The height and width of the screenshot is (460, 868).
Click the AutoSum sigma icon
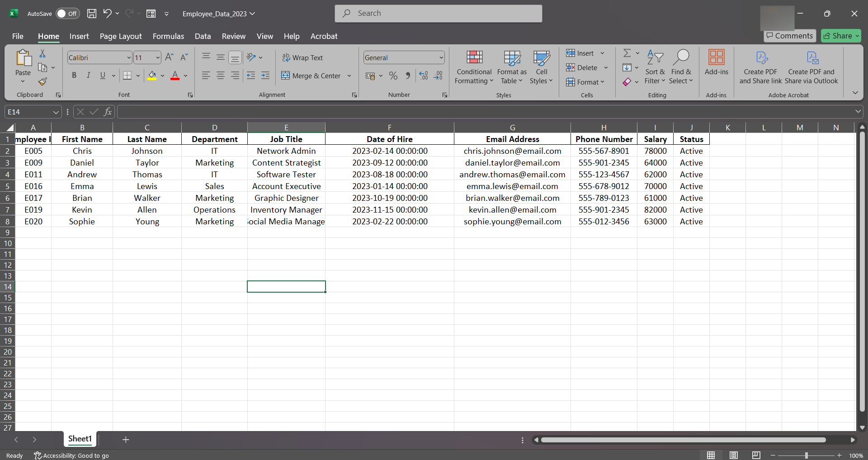627,53
